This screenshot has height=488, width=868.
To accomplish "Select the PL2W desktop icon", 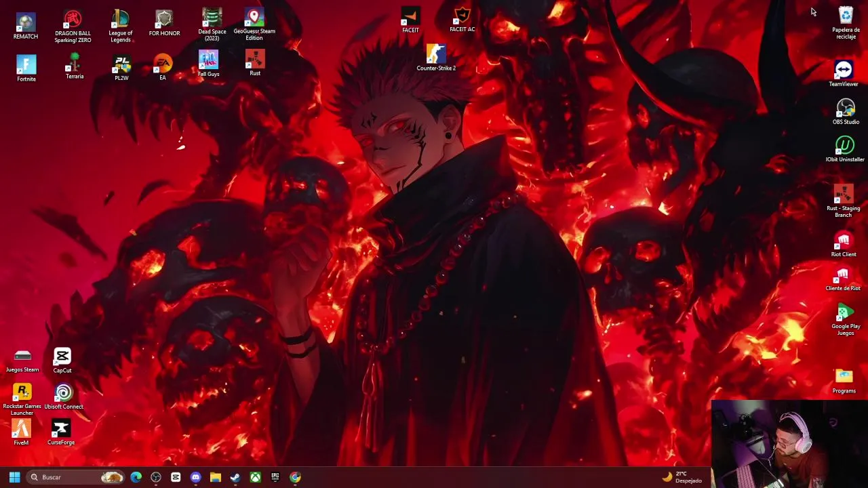I will 121,68.
